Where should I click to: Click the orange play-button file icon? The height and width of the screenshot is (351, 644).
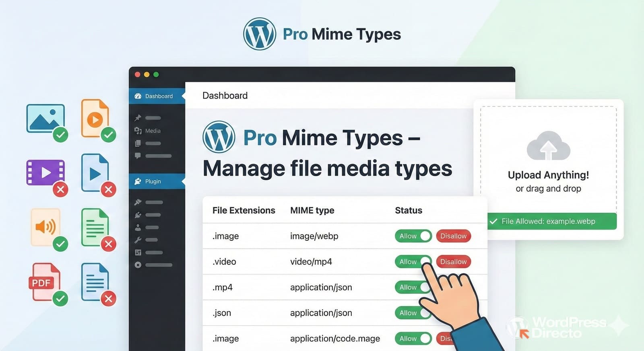click(x=95, y=119)
